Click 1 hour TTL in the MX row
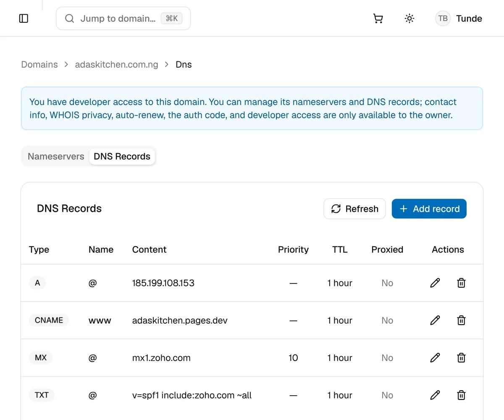This screenshot has height=420, width=504. (340, 358)
